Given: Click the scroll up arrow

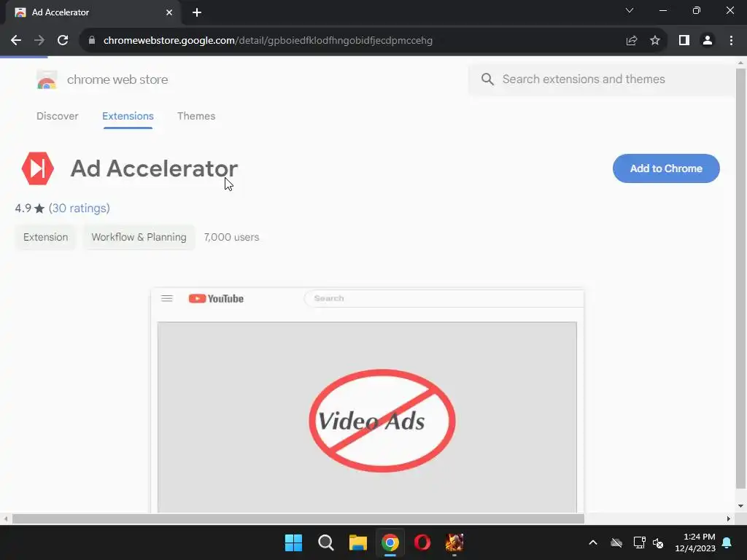Looking at the screenshot, I should tap(741, 63).
